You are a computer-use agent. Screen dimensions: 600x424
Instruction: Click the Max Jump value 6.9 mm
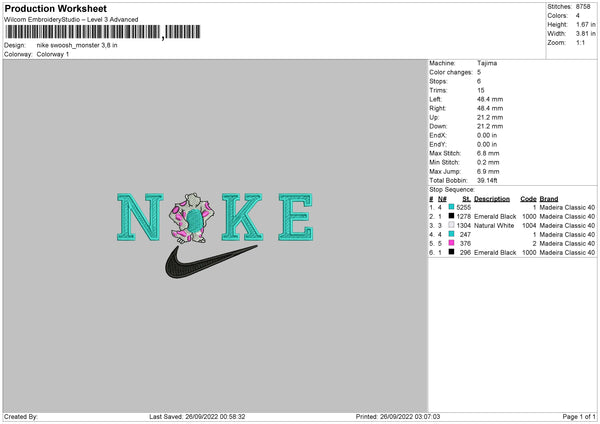click(x=488, y=171)
